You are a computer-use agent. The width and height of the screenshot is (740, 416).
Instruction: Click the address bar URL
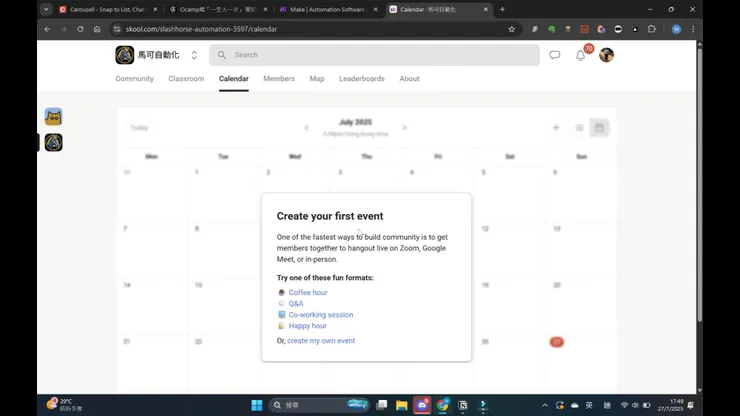pos(201,29)
